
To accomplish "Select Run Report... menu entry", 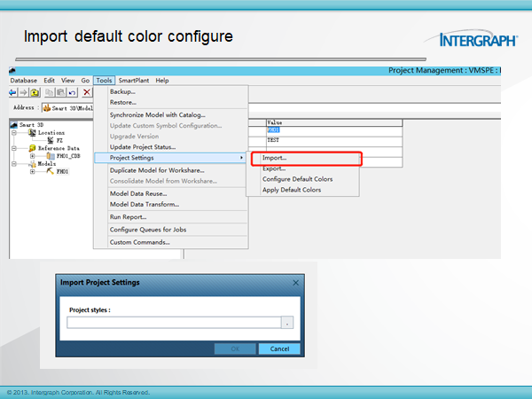I will (x=170, y=217).
